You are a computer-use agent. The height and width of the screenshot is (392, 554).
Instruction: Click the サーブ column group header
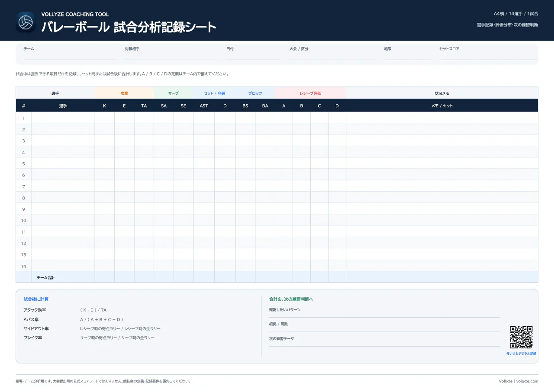[174, 93]
